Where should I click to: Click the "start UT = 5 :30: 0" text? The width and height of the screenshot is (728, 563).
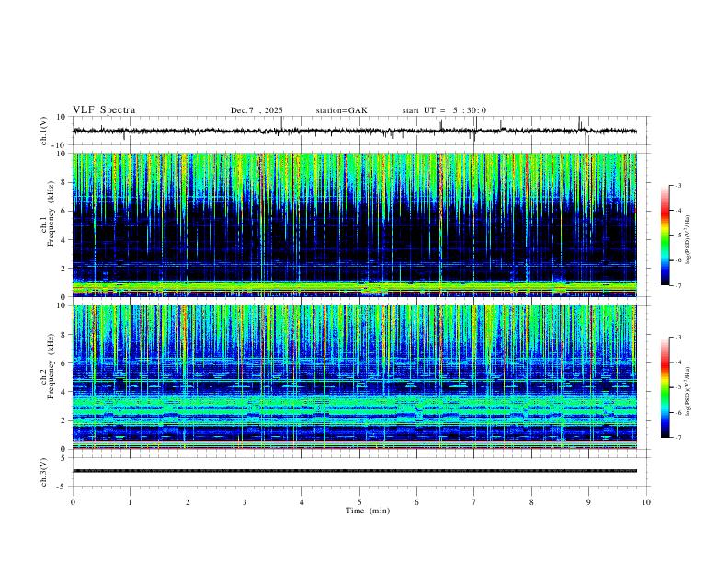(x=444, y=110)
